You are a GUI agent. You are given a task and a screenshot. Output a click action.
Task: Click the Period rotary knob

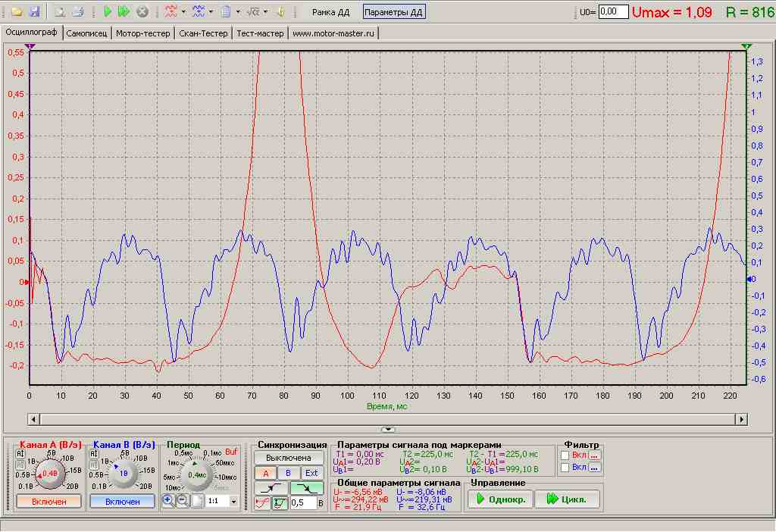pos(196,474)
